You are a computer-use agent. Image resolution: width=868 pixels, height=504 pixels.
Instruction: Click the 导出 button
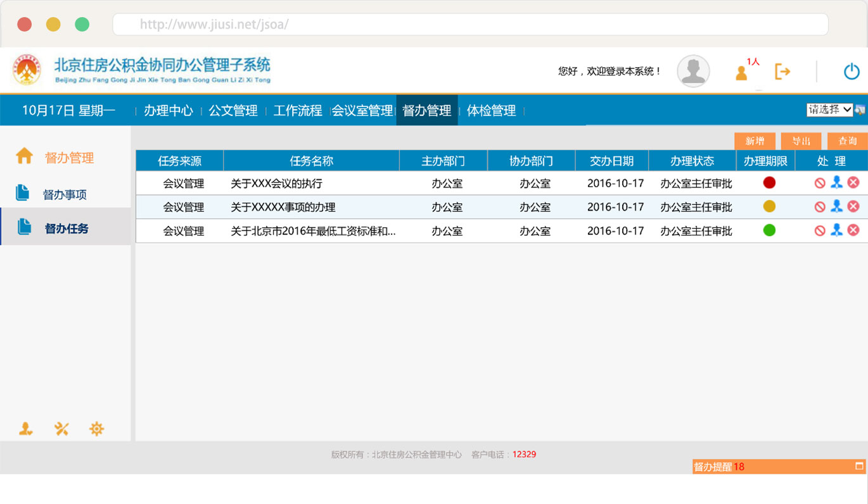tap(801, 141)
